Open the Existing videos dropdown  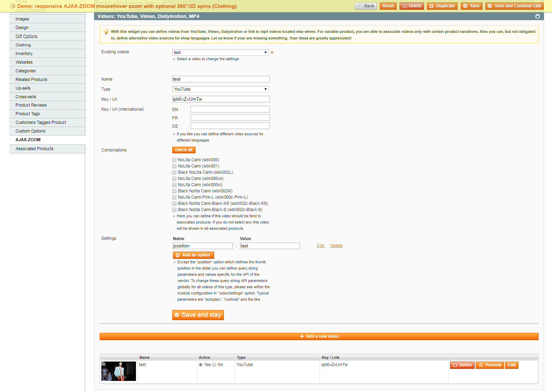coord(221,53)
